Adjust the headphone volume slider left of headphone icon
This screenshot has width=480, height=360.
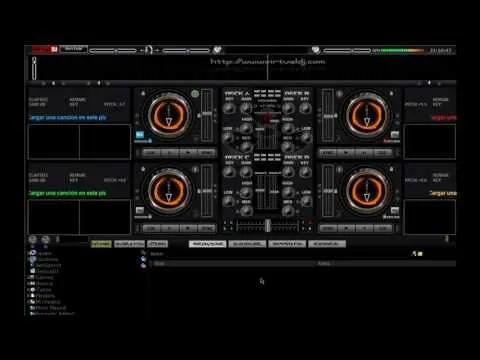(113, 51)
